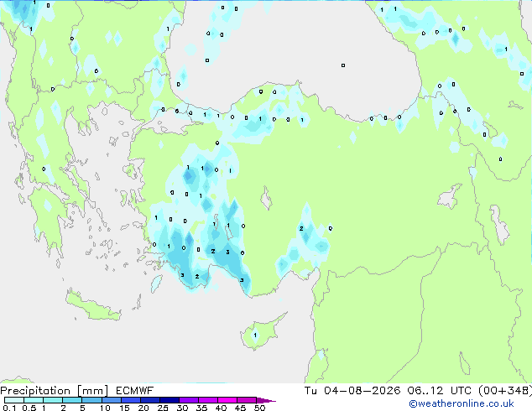Select the 40–45 mm magenta legend swatch
The image size is (532, 411).
point(227,400)
